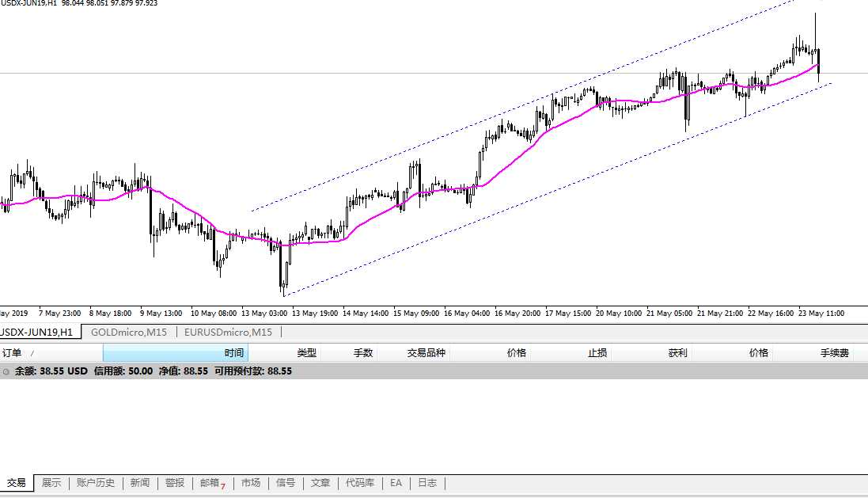Screen dimensions: 868x498
Task: Switch to the 新闻 tab
Action: (140, 483)
